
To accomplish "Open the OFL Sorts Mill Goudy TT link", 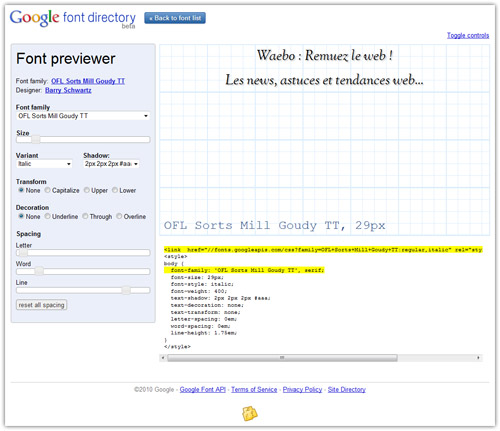I will (88, 81).
